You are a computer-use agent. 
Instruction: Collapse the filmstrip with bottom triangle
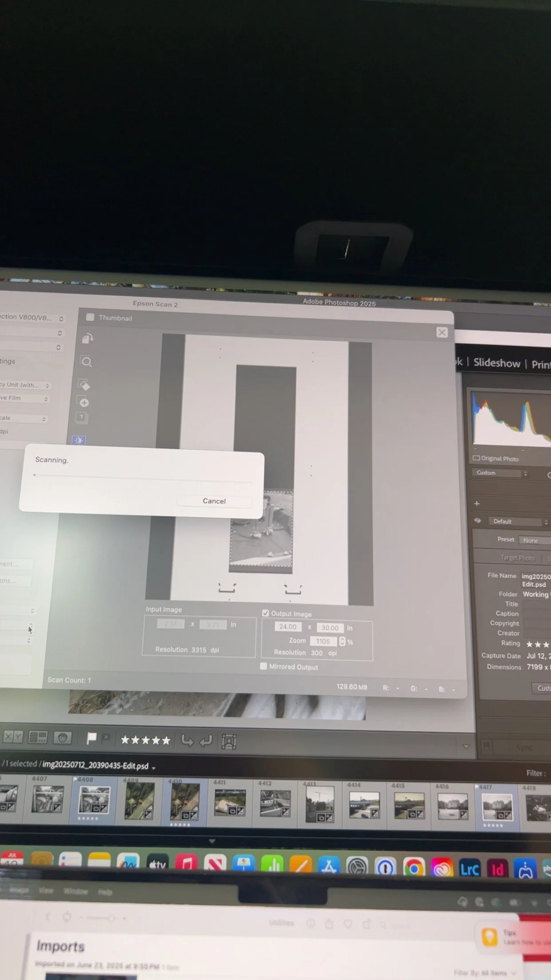click(212, 841)
